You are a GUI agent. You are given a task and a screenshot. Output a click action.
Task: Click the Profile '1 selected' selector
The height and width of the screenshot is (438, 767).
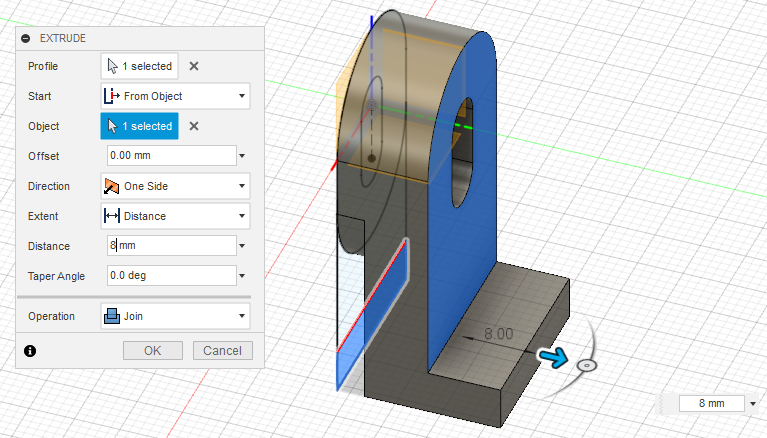[x=139, y=66]
